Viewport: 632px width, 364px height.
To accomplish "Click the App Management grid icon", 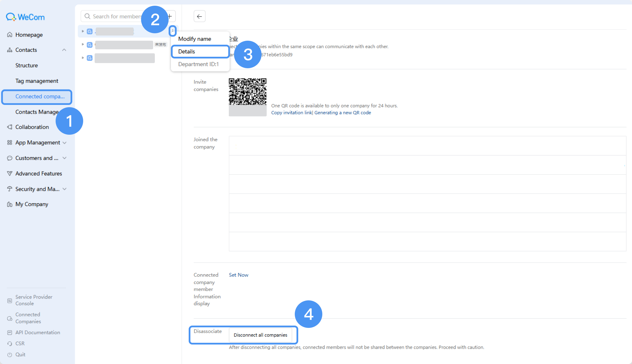I will click(10, 142).
